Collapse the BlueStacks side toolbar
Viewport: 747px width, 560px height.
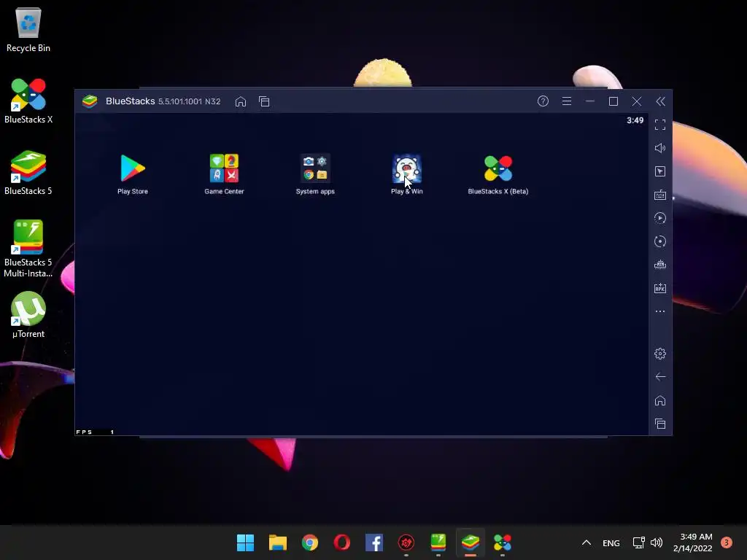pos(660,101)
